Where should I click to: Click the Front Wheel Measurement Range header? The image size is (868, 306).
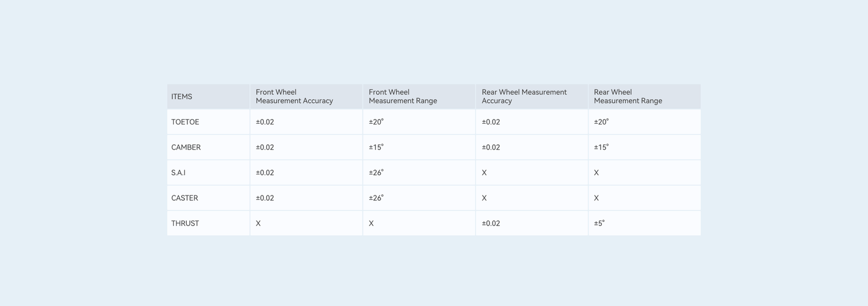[402, 97]
